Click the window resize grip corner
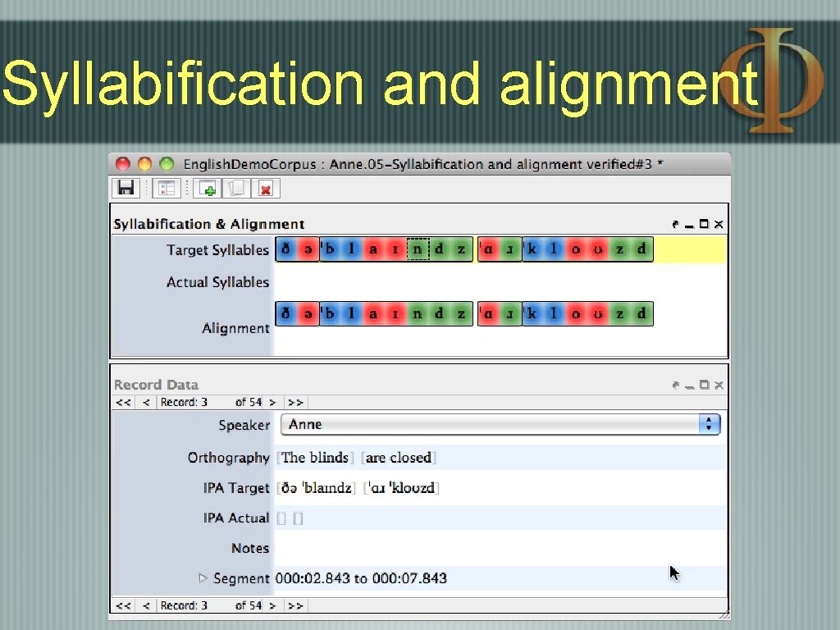Viewport: 840px width, 630px height. click(724, 614)
